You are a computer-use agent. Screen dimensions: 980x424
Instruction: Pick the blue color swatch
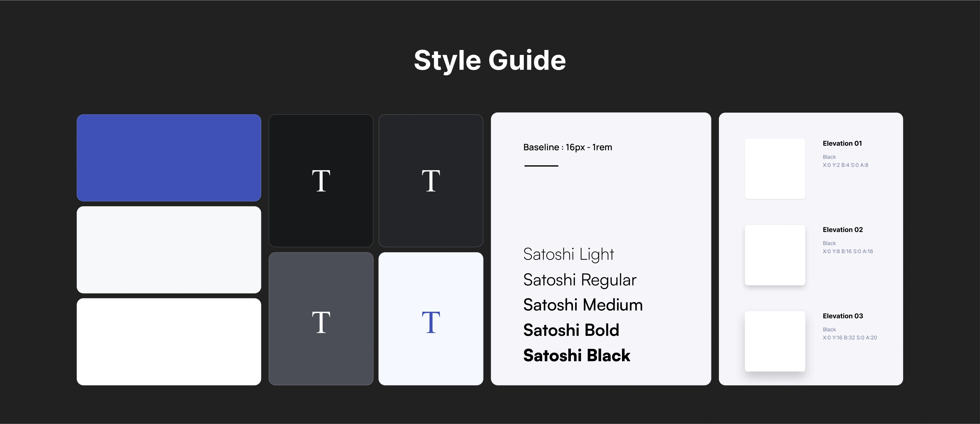click(x=169, y=158)
